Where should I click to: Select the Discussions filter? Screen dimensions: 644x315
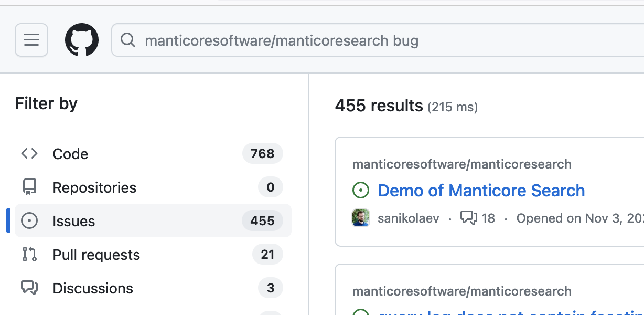(x=153, y=288)
